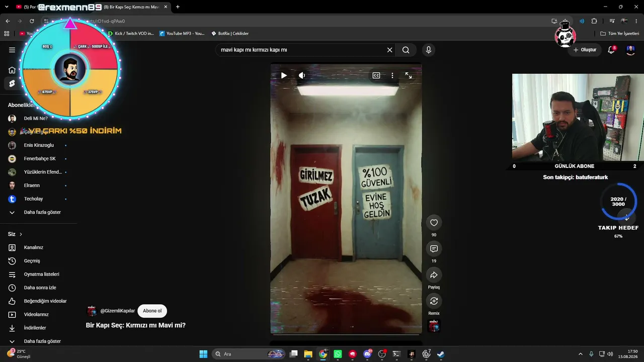Screen dimensions: 644x362
Task: Open Chrome extensions puzzle menu
Action: (594, 21)
